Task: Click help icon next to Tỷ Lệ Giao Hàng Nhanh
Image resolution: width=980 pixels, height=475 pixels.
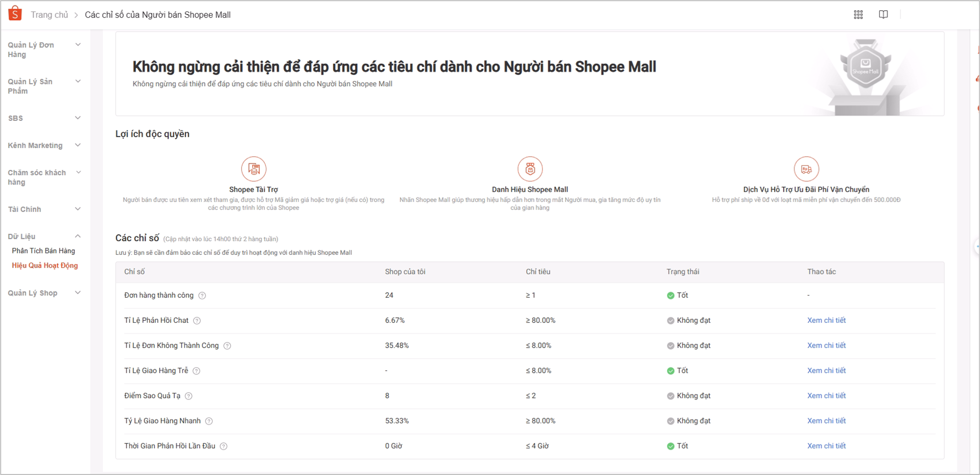Action: tap(209, 422)
